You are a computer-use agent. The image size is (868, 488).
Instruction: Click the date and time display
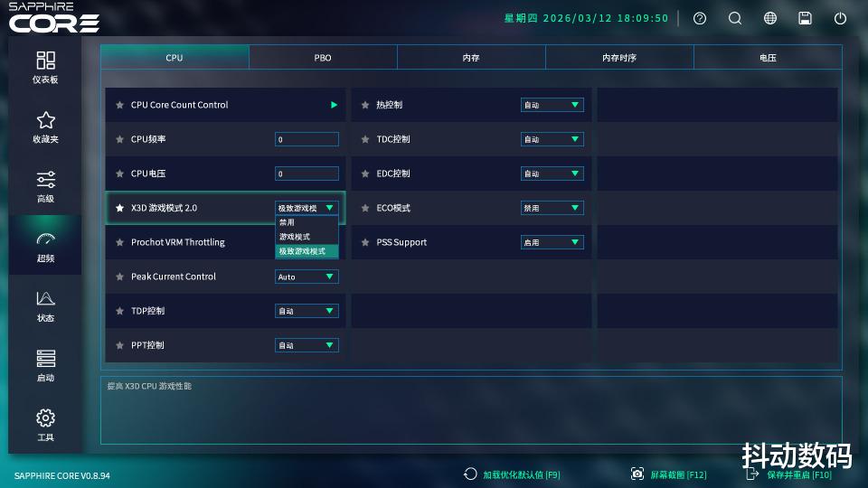point(586,18)
